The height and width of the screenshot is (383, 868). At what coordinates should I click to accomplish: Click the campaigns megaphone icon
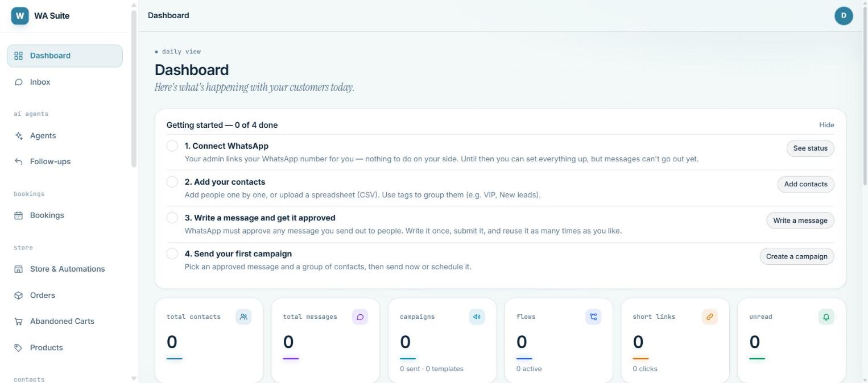click(477, 317)
